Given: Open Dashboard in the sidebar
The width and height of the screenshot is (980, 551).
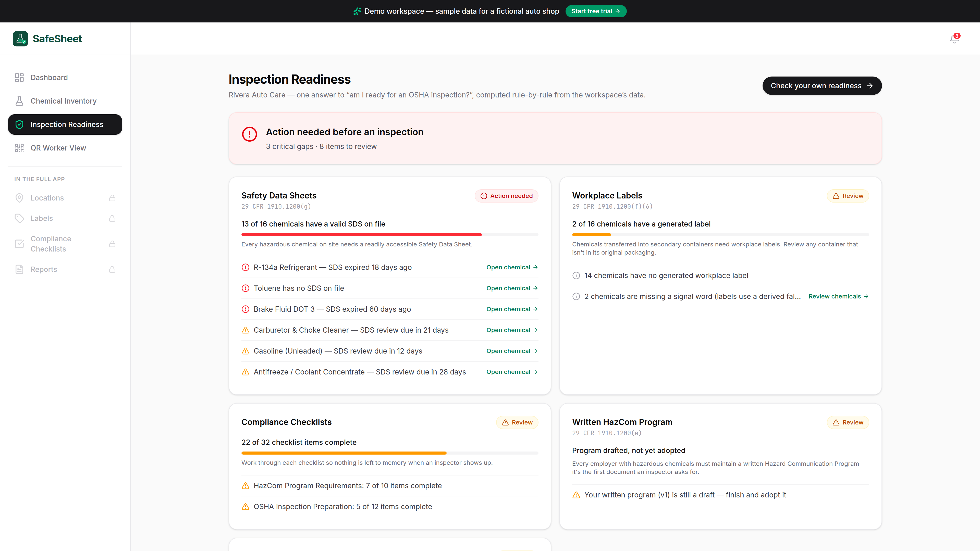Looking at the screenshot, I should 65,78.
